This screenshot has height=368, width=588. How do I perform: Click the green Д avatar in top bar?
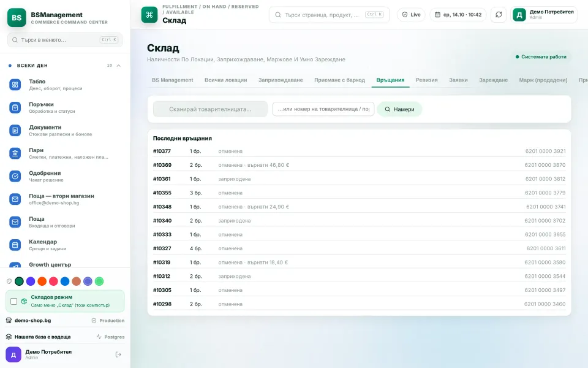click(519, 15)
